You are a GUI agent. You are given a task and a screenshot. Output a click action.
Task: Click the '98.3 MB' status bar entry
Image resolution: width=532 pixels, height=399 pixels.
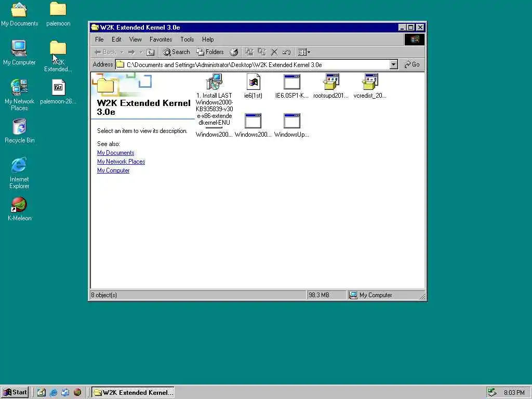pos(318,295)
